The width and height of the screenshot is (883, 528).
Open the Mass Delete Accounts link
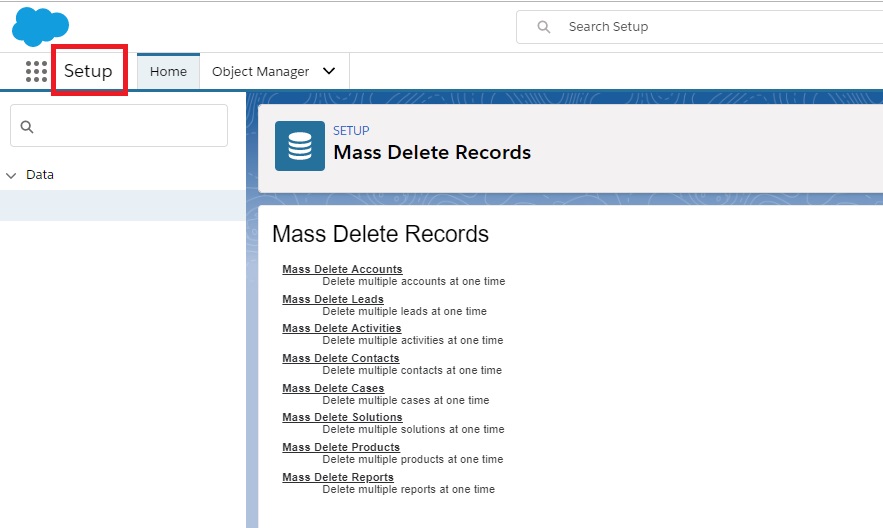342,269
